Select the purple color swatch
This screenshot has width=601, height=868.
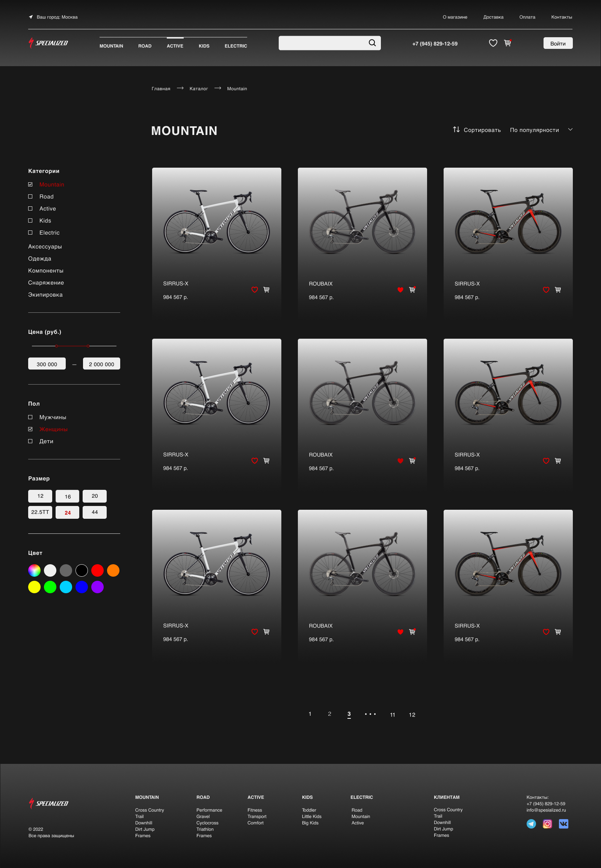[x=97, y=587]
